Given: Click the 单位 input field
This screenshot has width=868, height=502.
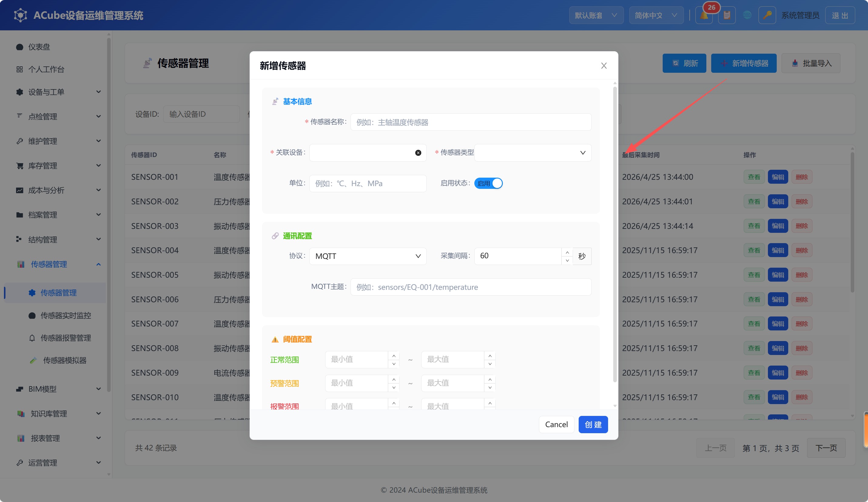Looking at the screenshot, I should (368, 183).
